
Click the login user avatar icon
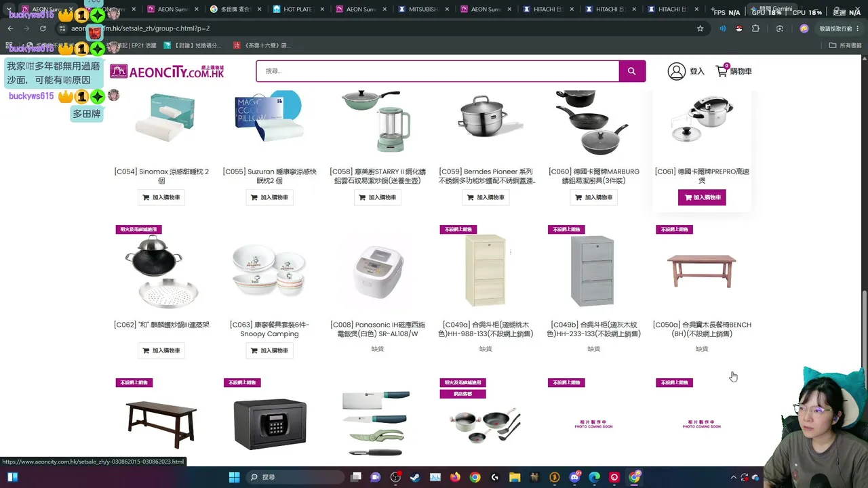pos(676,71)
